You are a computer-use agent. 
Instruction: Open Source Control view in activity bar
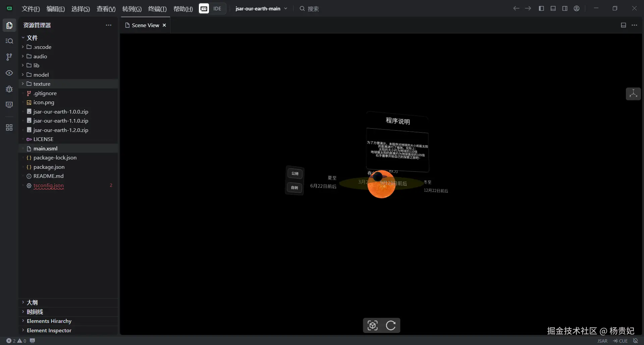point(9,57)
